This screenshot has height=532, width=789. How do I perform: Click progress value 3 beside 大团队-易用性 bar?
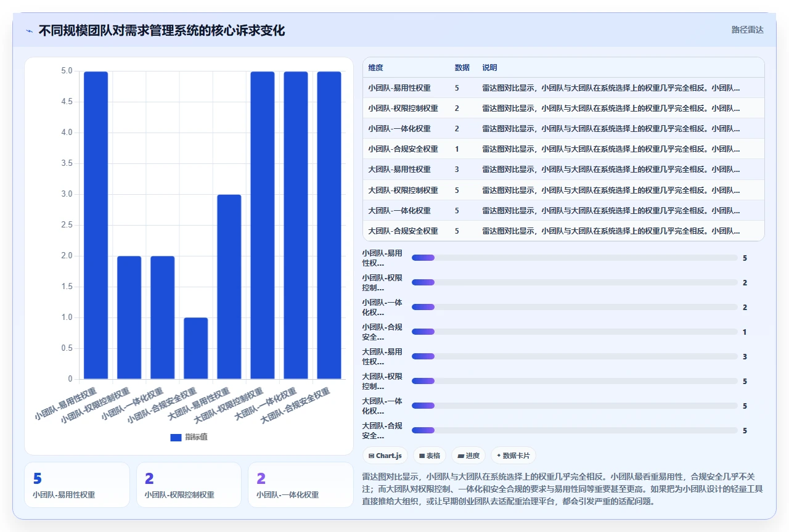pyautogui.click(x=745, y=356)
